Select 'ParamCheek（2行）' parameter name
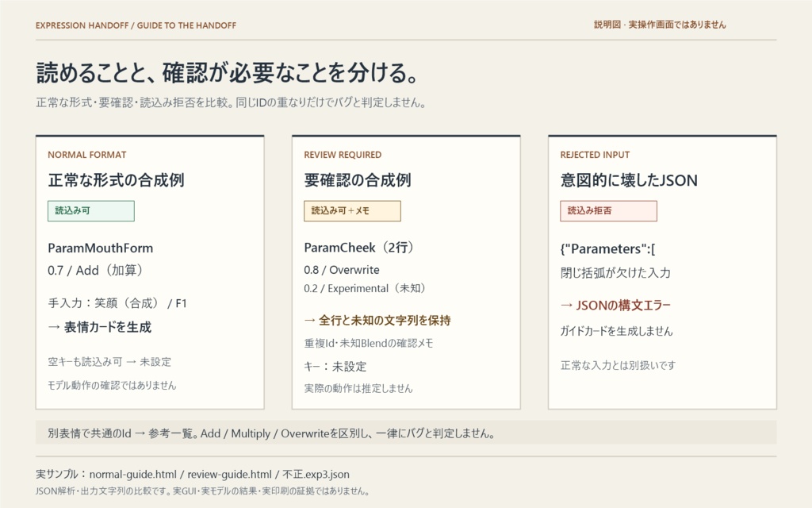 tap(359, 248)
